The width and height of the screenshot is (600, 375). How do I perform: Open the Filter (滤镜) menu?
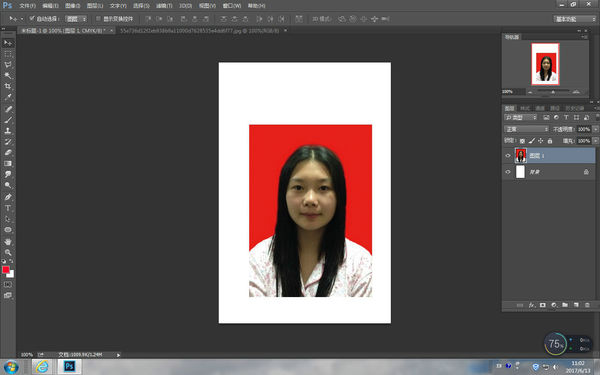[164, 6]
